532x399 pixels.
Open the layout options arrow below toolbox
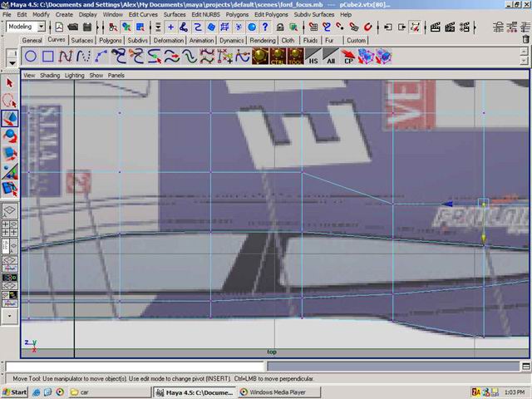[x=10, y=316]
